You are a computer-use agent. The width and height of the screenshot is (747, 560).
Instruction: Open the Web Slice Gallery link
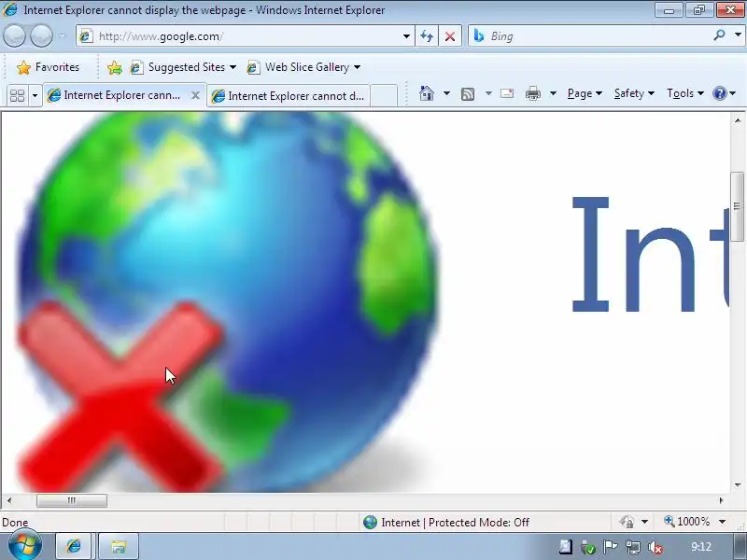point(303,67)
